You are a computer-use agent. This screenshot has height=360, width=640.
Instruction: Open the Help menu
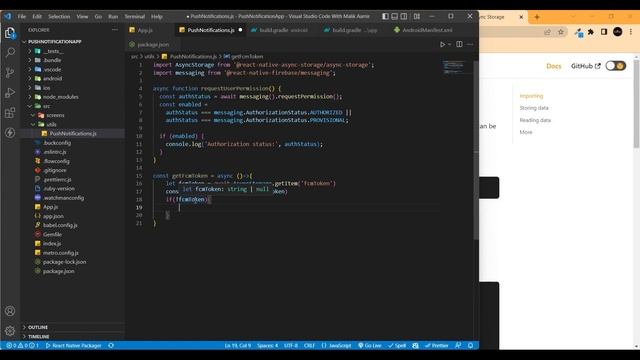(157, 17)
